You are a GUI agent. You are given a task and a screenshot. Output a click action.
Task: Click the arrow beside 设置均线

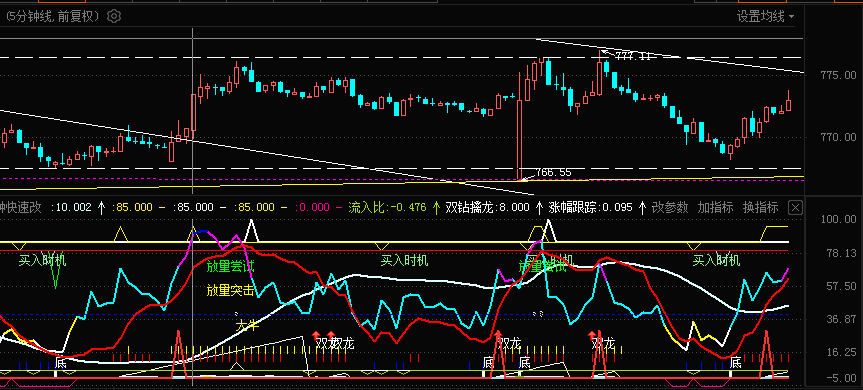[791, 17]
